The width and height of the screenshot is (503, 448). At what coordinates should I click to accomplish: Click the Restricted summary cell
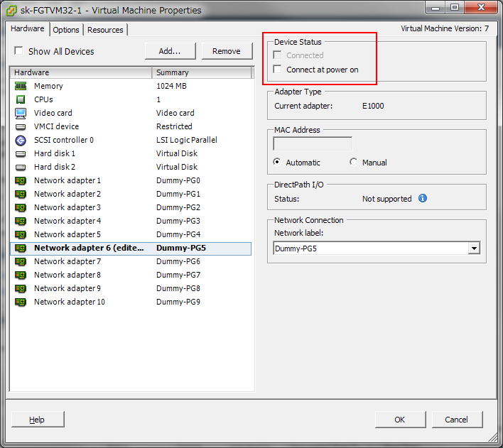click(x=174, y=126)
